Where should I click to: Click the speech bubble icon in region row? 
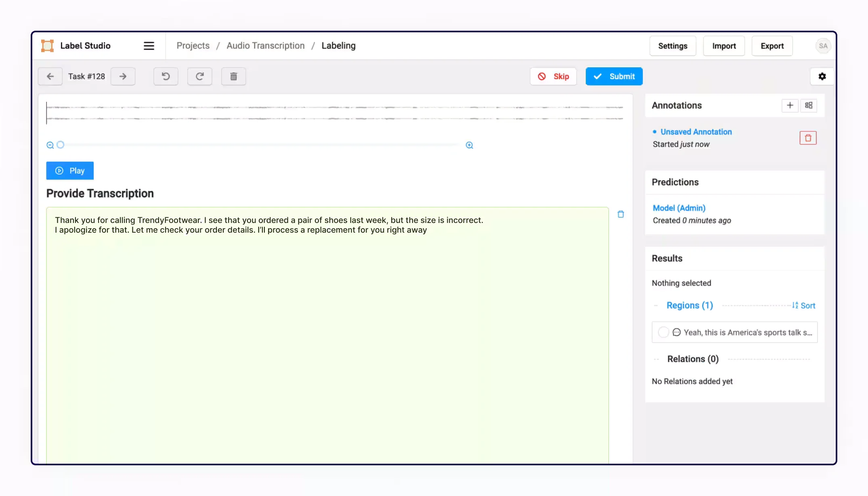(676, 332)
